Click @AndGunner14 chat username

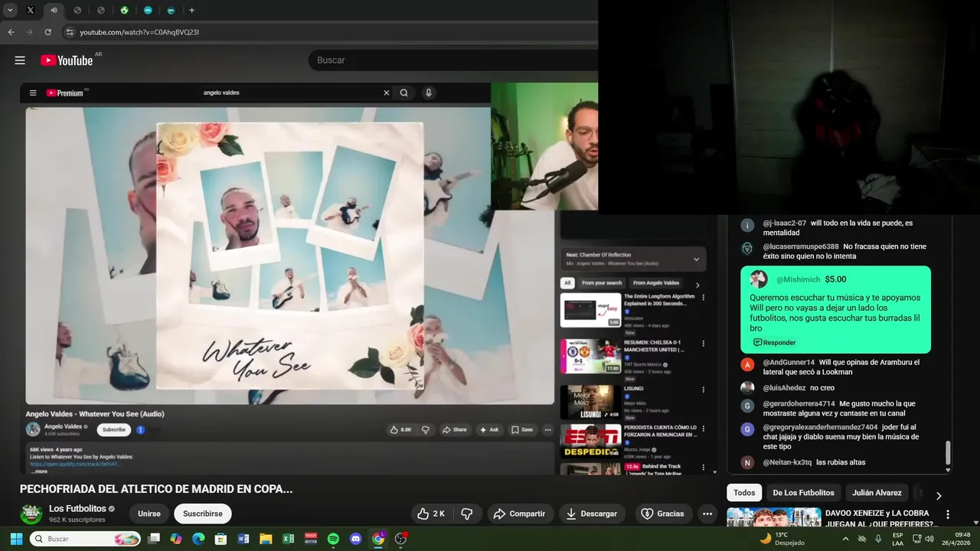(789, 362)
